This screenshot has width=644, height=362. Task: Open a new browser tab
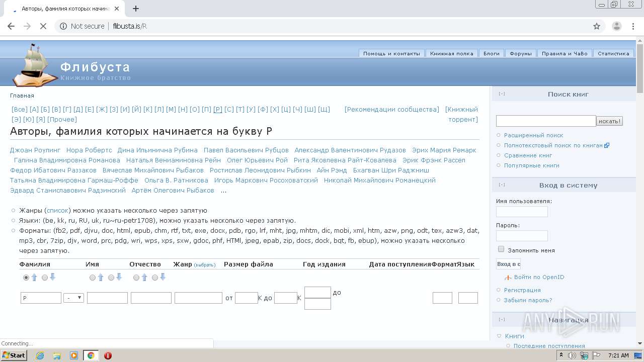pyautogui.click(x=136, y=9)
